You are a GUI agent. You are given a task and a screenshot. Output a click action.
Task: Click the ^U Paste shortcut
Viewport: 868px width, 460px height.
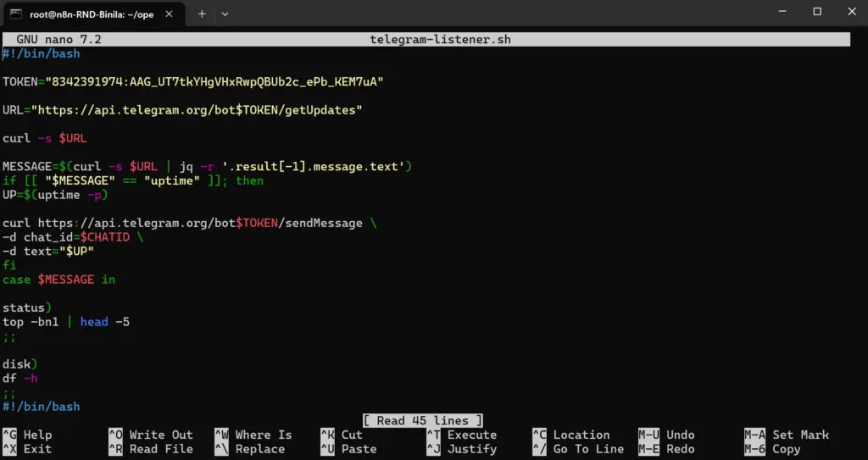tap(348, 449)
